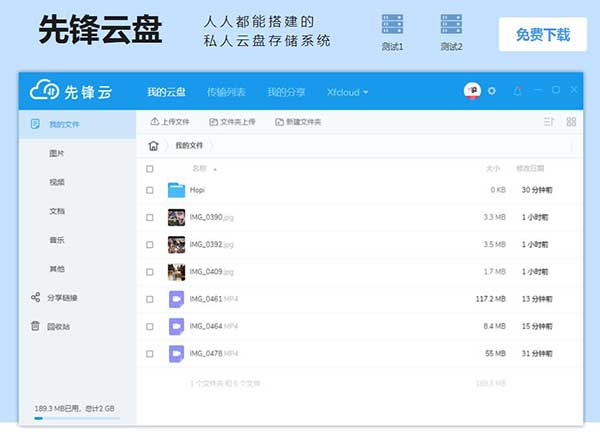600x432 pixels.
Task: Open settings gear icon in title bar
Action: (x=491, y=91)
